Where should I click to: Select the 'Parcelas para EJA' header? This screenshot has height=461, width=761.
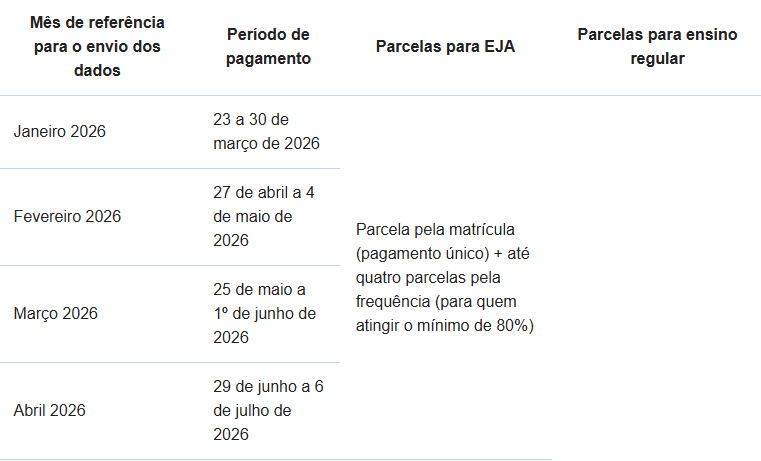[x=445, y=46]
